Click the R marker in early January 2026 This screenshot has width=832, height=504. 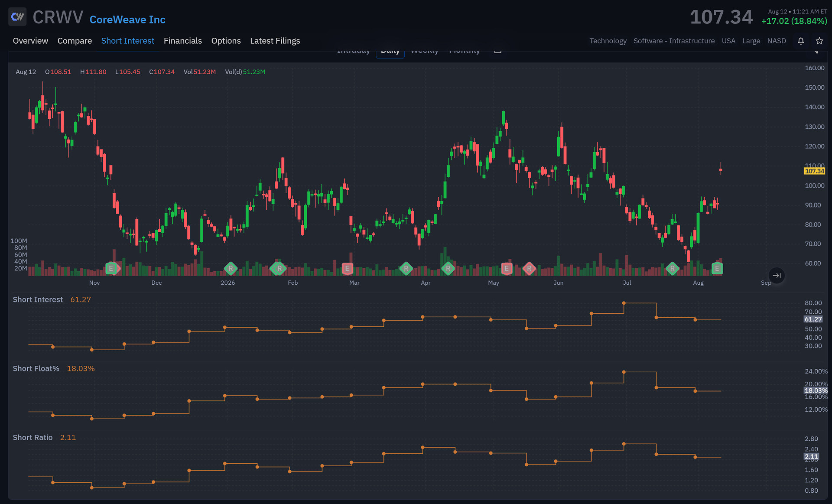[231, 268]
